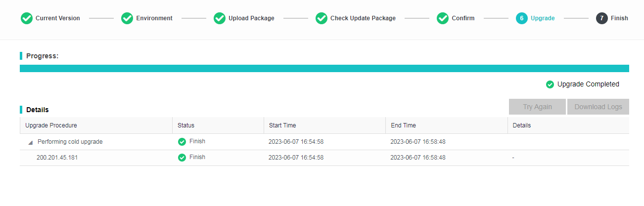The width and height of the screenshot is (644, 206).
Task: Click the step 7 Finish circle icon
Action: point(602,18)
